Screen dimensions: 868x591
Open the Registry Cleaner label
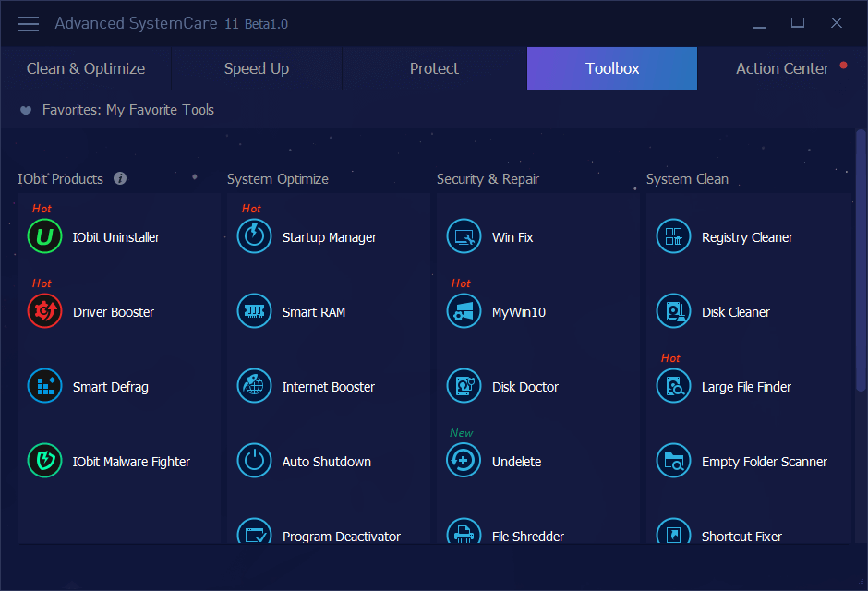click(x=747, y=237)
